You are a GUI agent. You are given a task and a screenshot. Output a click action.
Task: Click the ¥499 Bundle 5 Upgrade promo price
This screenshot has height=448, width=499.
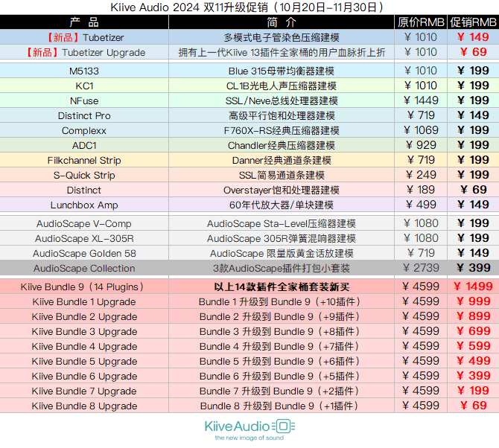coord(473,361)
